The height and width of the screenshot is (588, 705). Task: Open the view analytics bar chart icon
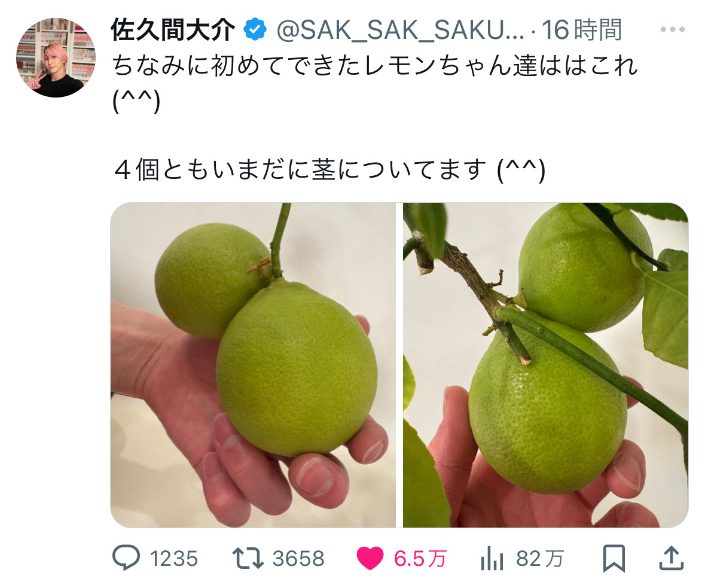pos(492,559)
